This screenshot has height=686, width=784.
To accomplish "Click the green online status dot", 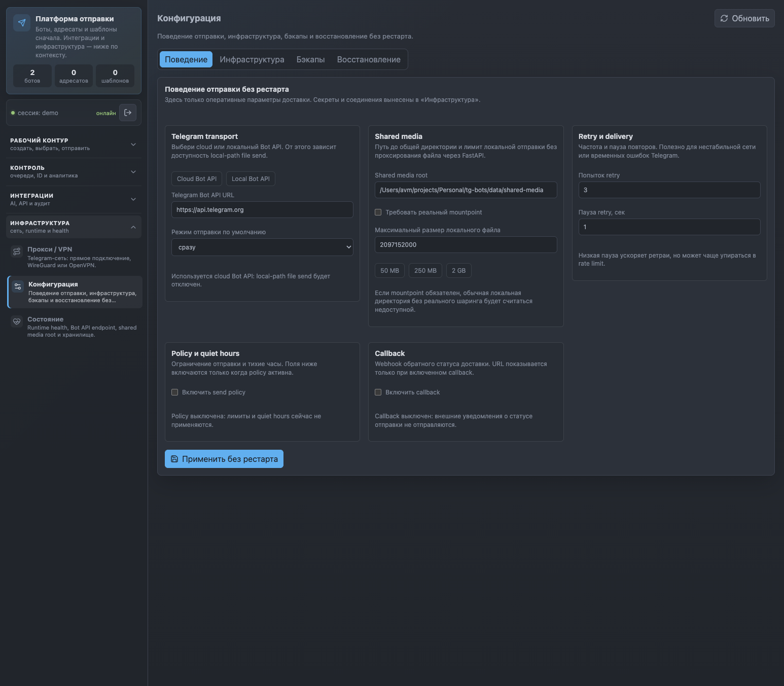I will click(13, 113).
